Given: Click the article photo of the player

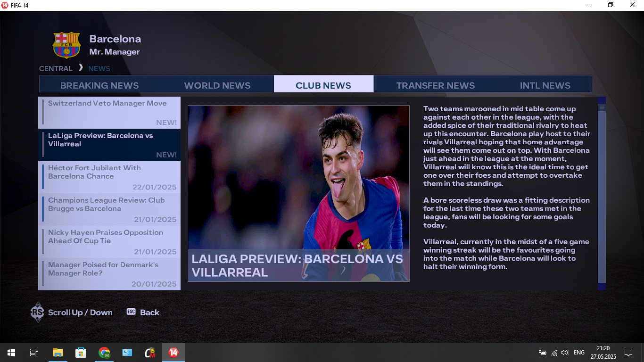Looking at the screenshot, I should (x=298, y=193).
